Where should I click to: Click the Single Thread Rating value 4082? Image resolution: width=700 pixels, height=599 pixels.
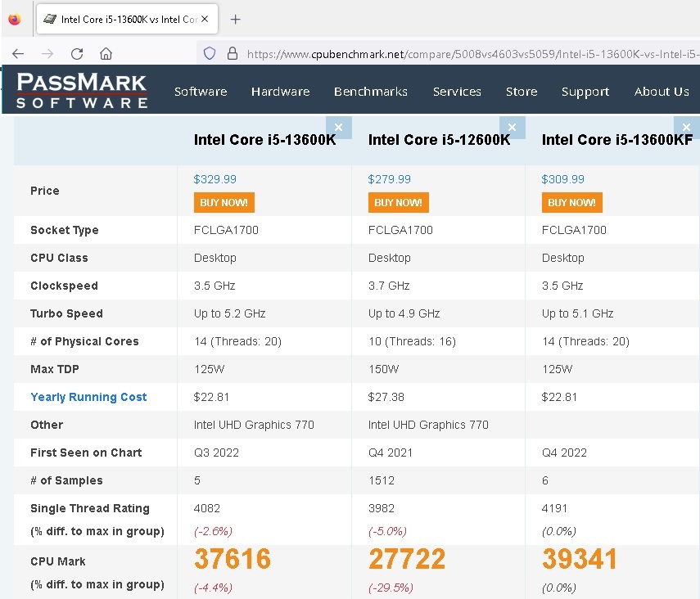206,508
